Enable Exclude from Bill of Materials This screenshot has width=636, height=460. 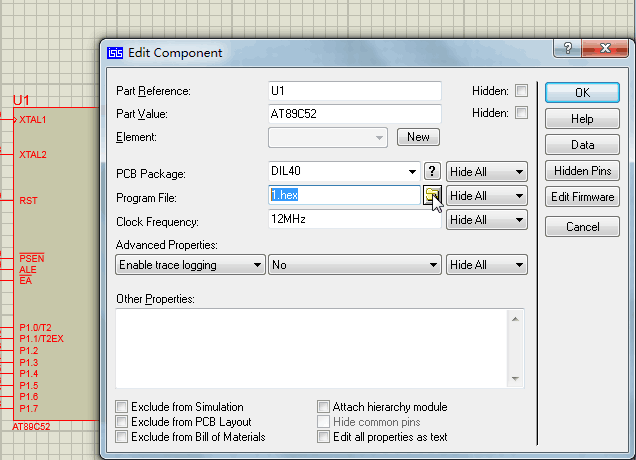(x=121, y=436)
